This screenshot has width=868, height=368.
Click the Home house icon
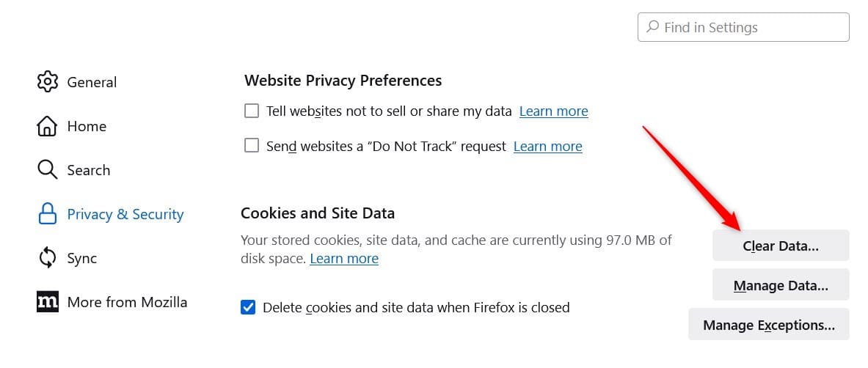(x=47, y=126)
